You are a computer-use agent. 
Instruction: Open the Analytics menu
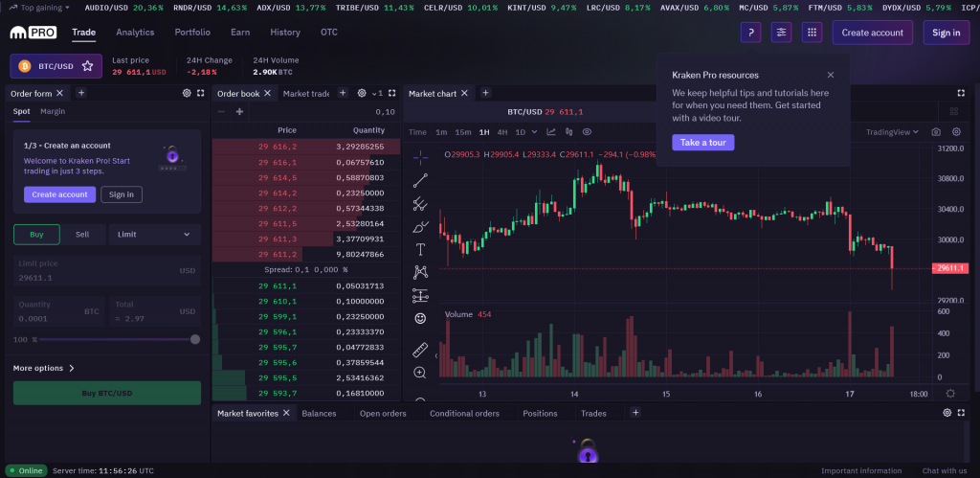135,33
